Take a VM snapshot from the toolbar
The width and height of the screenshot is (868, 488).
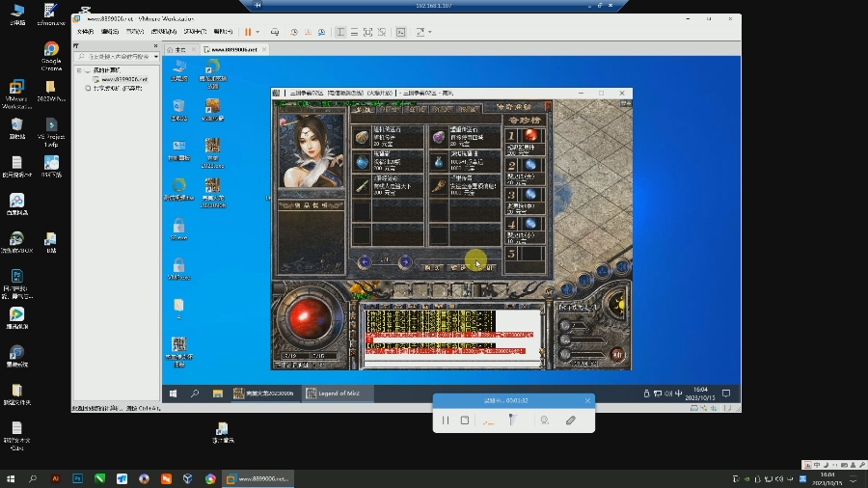pos(294,32)
